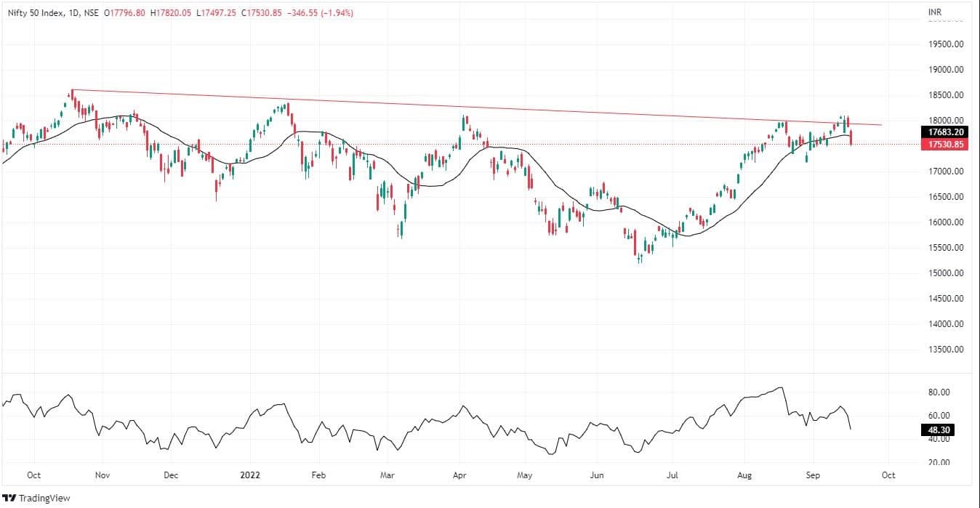Click the Oct label at time axis start
Screen dimensions: 980x508
tap(33, 475)
